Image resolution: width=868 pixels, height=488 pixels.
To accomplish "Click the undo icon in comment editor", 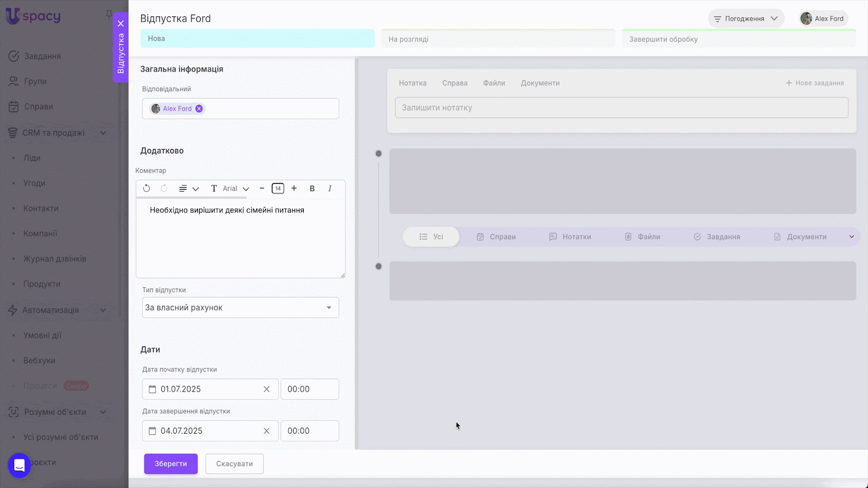I will click(x=146, y=189).
